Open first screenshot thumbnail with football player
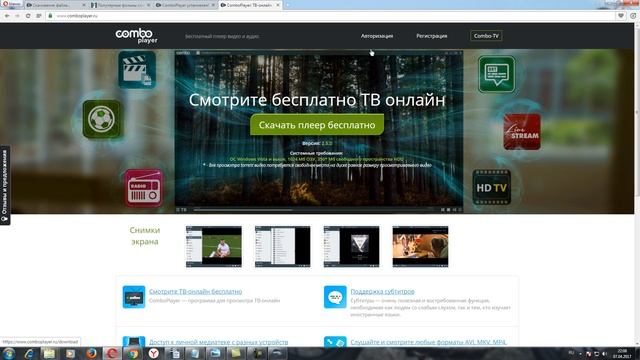The height and width of the screenshot is (360, 640). (x=213, y=247)
